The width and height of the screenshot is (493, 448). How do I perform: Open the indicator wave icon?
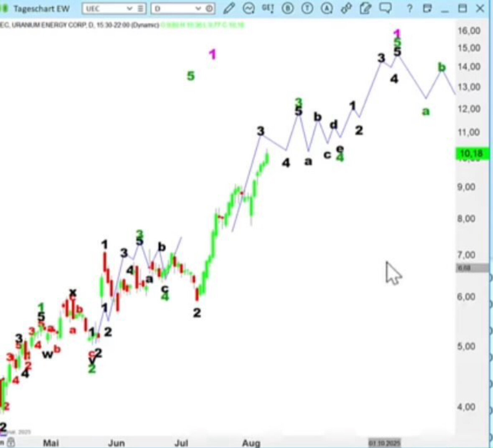(x=249, y=8)
